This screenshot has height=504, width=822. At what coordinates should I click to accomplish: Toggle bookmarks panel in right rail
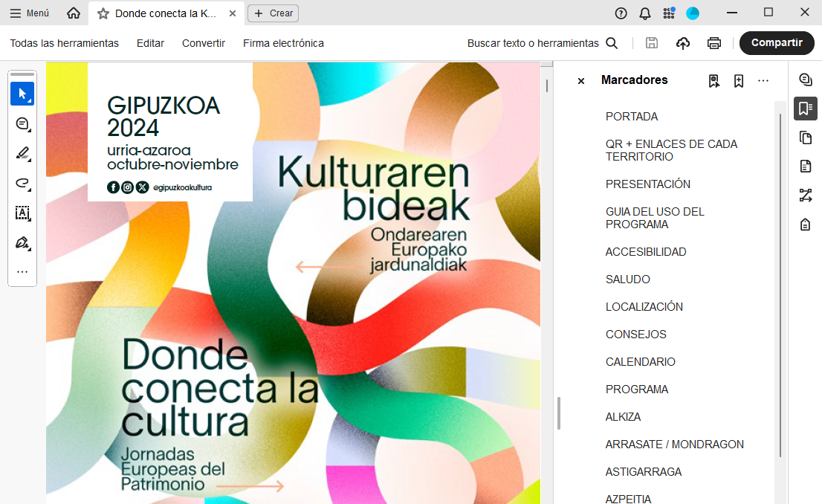pos(806,109)
